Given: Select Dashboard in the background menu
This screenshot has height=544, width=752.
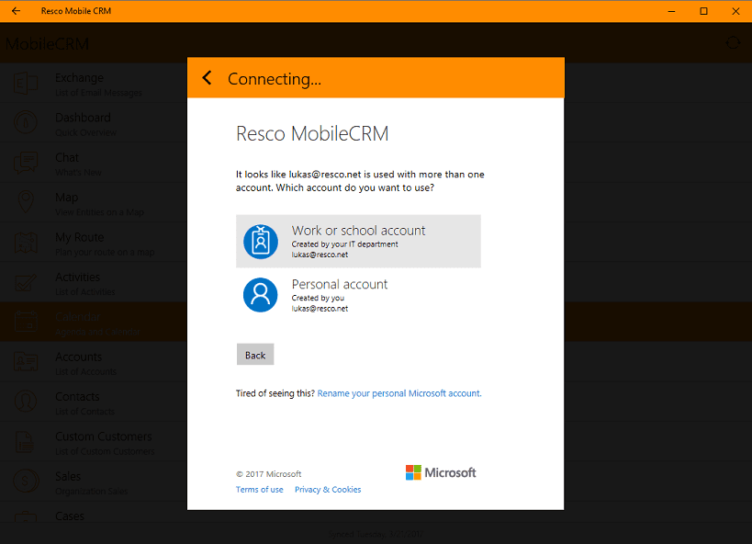Looking at the screenshot, I should [x=94, y=123].
